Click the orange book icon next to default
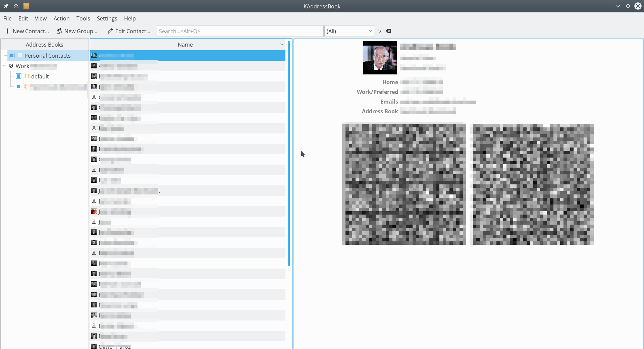 tap(26, 76)
